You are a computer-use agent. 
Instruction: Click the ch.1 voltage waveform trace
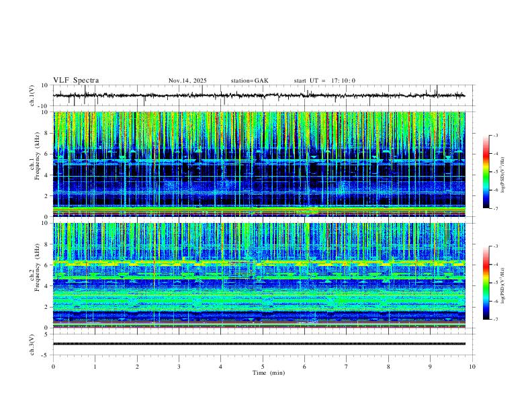pyautogui.click(x=259, y=95)
